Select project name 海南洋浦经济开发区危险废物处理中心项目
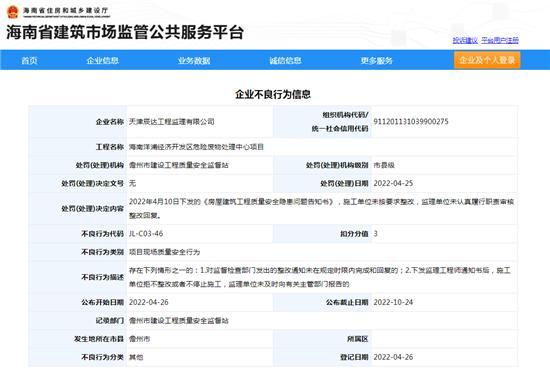 (196, 147)
